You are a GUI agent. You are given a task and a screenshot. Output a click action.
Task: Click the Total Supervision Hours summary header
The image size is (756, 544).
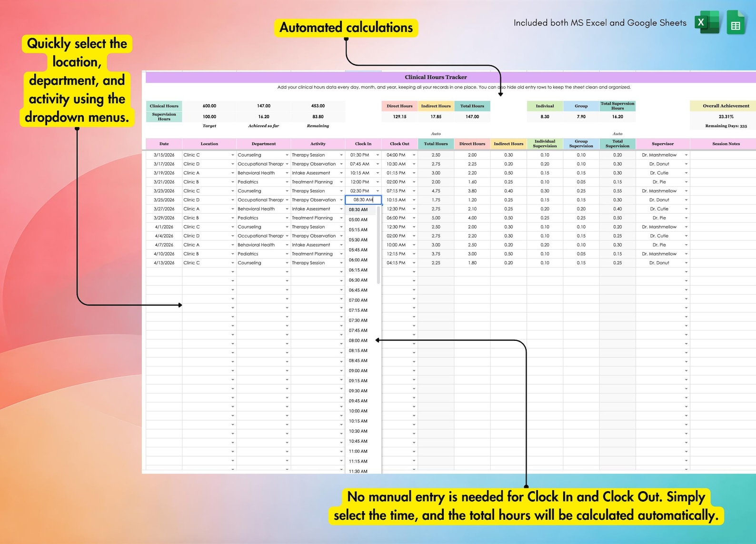click(x=617, y=106)
